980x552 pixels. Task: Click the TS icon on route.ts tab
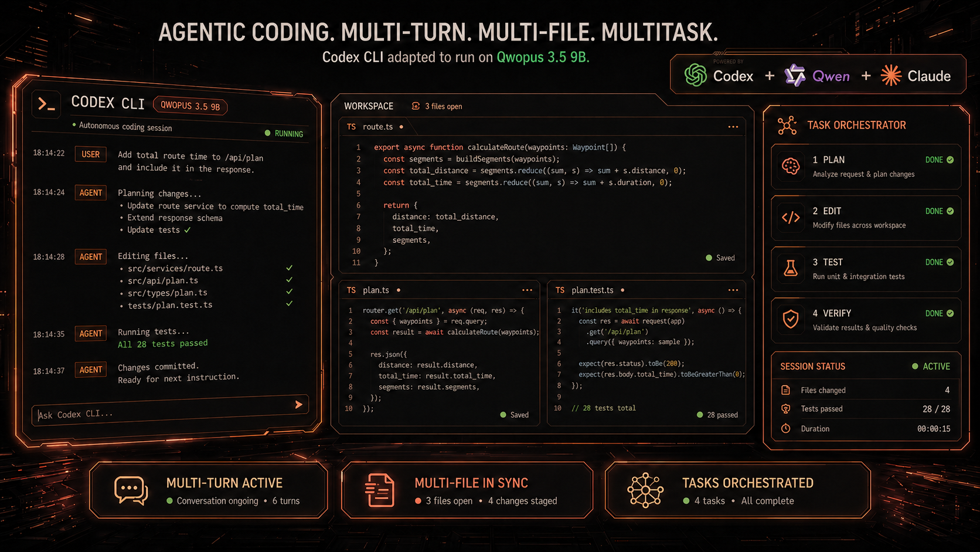click(351, 127)
